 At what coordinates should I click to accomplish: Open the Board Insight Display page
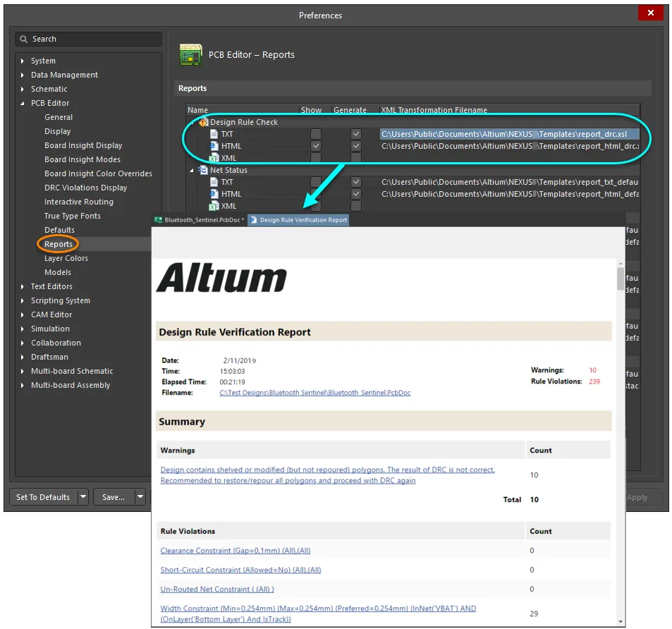[x=83, y=145]
